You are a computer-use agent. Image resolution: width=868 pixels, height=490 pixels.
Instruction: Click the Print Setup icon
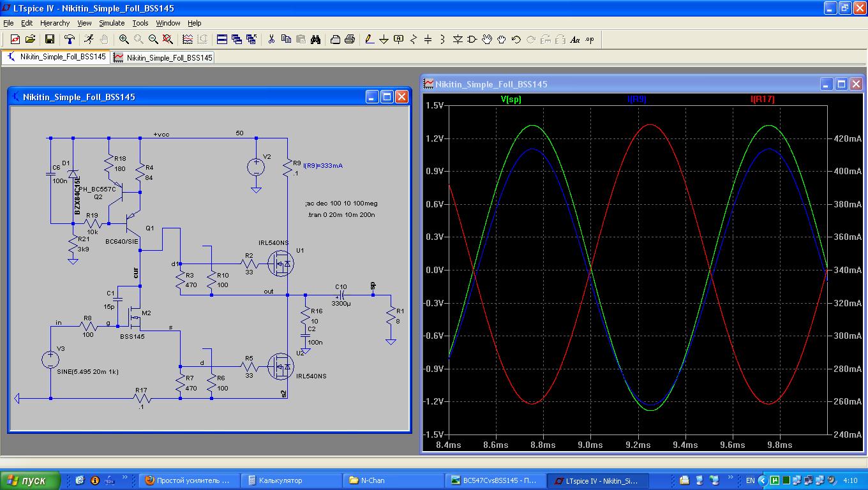point(335,40)
